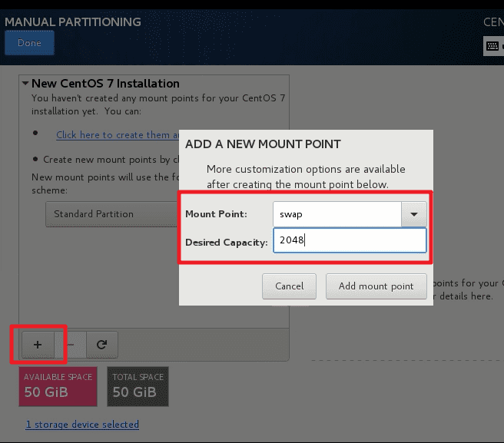
Task: Click the plus add mount point icon
Action: [38, 345]
